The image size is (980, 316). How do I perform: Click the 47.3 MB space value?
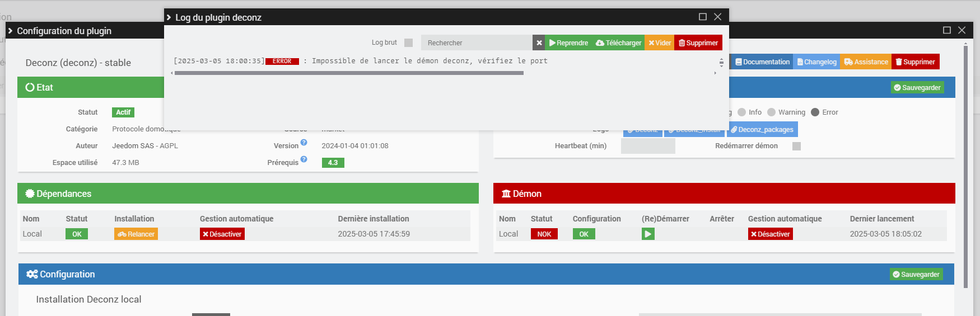point(125,162)
